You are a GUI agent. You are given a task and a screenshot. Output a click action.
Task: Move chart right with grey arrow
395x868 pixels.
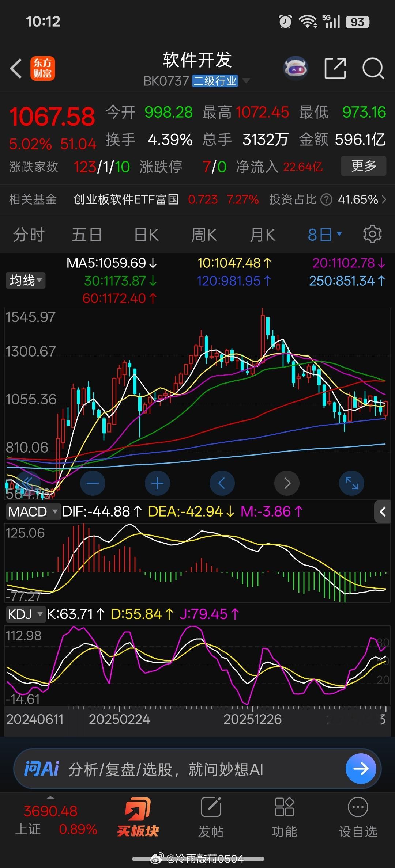tap(287, 483)
